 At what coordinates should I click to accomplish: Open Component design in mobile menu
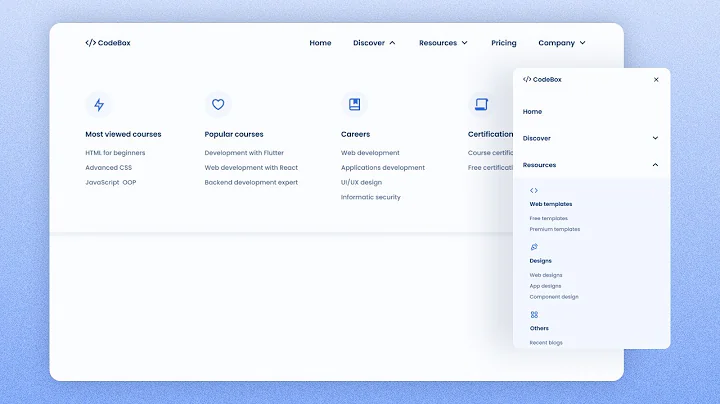[554, 297]
